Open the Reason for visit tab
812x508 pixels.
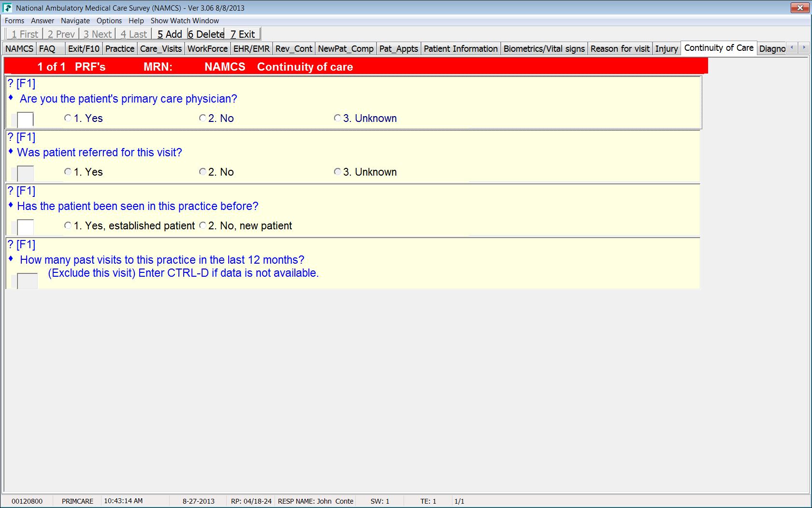click(x=620, y=49)
